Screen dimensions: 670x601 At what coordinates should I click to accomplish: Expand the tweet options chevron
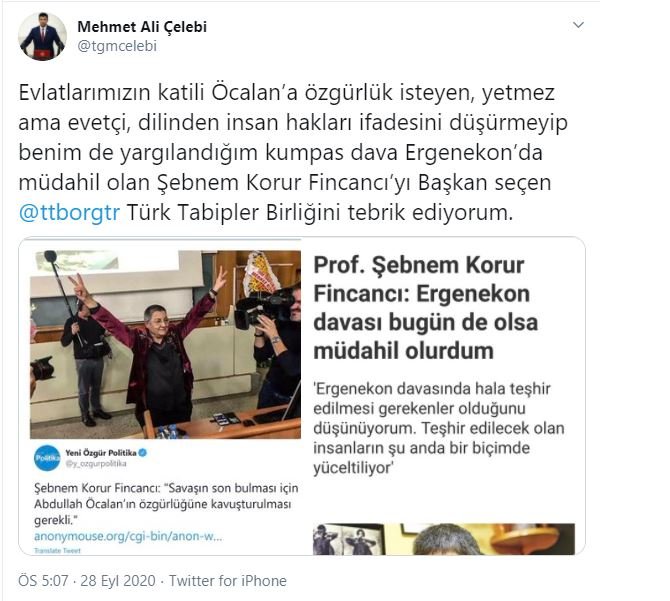pos(578,25)
